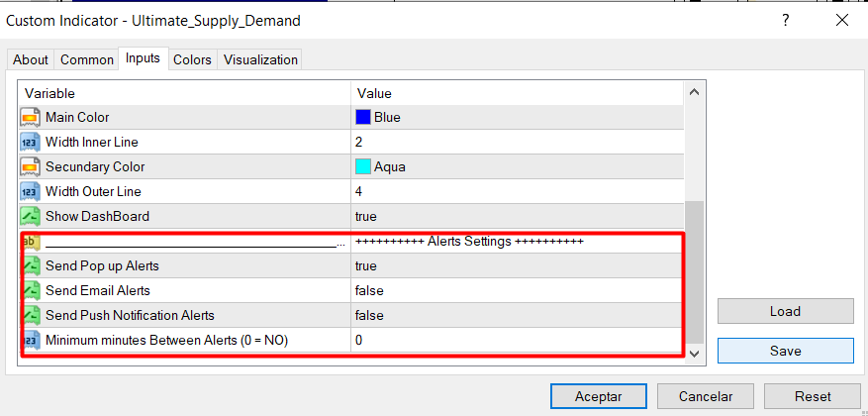
Task: Click the color icon beside Secundary Color
Action: [30, 167]
